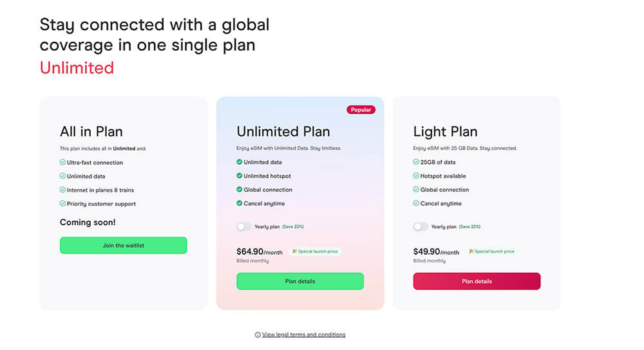Click checkmark icon beside Unlimited hotspot
Viewport: 644px width, 350px height.
240,176
